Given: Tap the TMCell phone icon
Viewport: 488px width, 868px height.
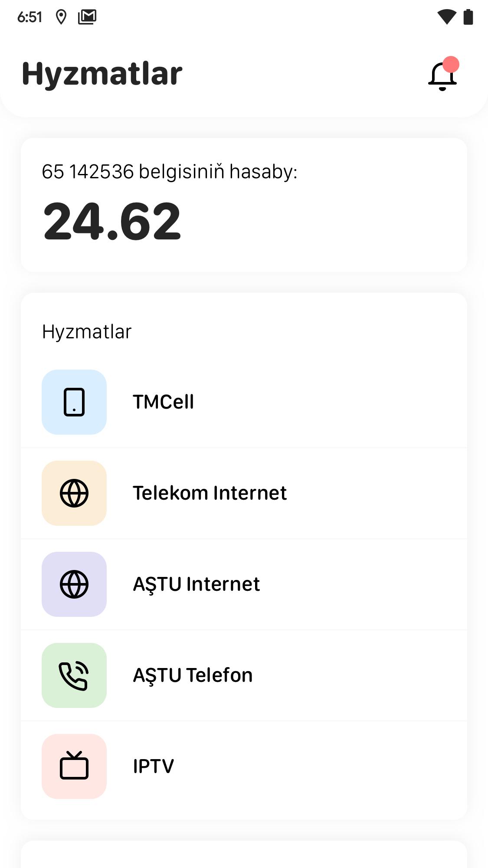Looking at the screenshot, I should [74, 402].
